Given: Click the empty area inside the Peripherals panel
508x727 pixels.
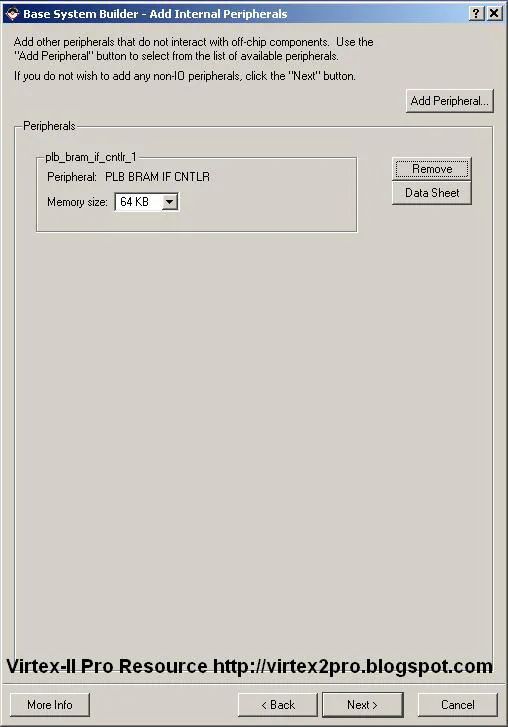Looking at the screenshot, I should tap(254, 417).
